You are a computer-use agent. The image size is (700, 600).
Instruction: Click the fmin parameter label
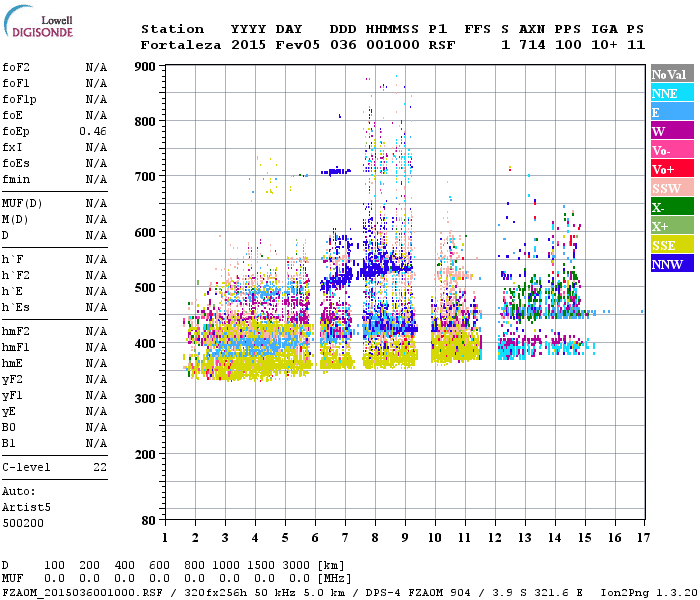click(16, 179)
